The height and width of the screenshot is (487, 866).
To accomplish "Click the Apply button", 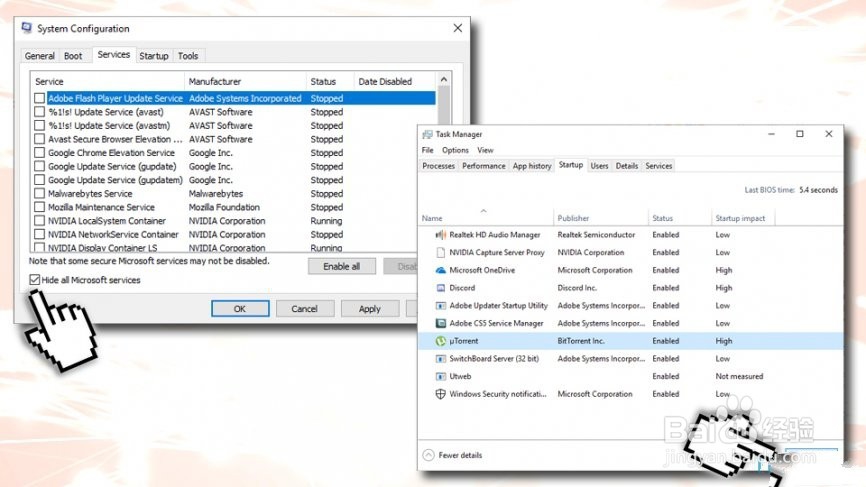I will point(369,309).
